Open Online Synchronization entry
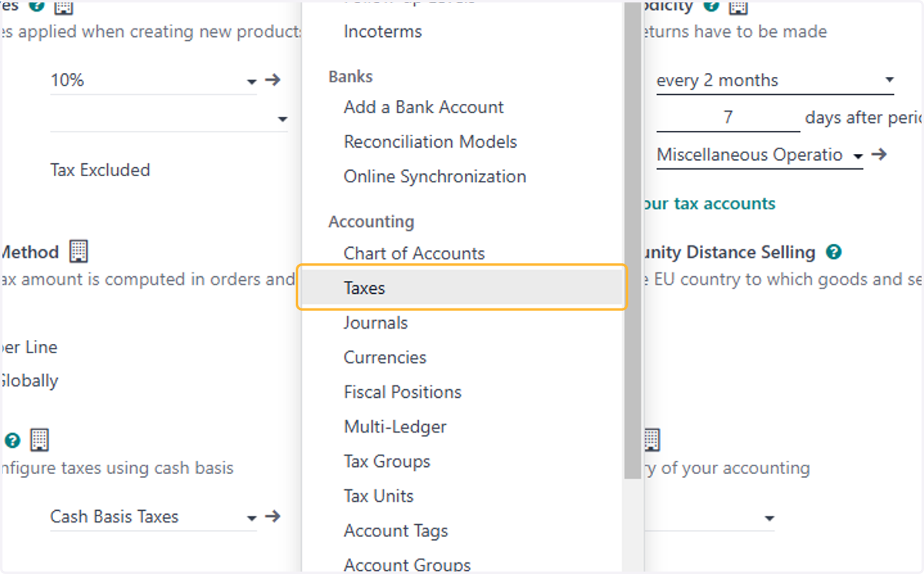The width and height of the screenshot is (924, 574). [435, 176]
